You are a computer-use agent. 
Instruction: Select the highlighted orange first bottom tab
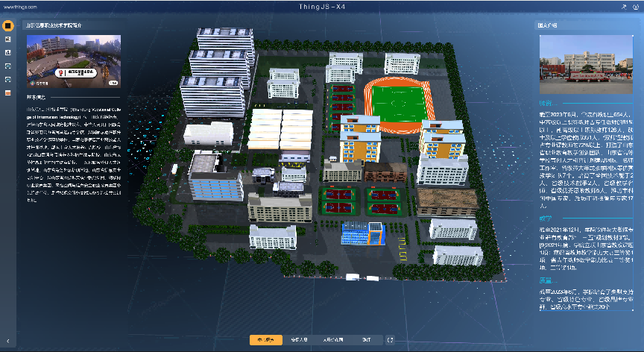(x=265, y=340)
